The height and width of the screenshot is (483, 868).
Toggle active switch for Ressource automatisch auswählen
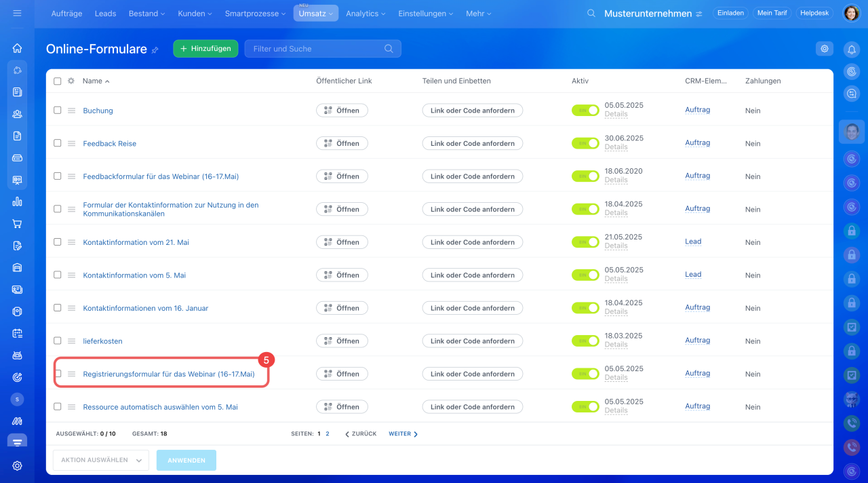pyautogui.click(x=585, y=406)
